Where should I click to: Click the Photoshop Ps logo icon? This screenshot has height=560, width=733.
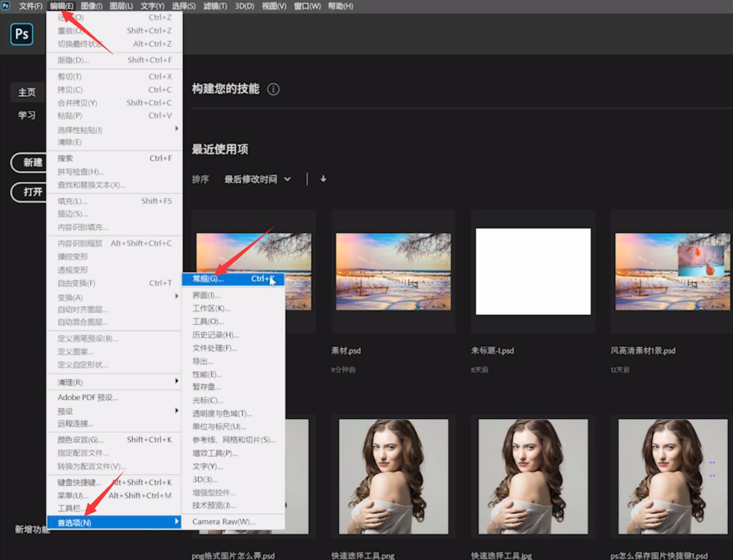click(22, 35)
